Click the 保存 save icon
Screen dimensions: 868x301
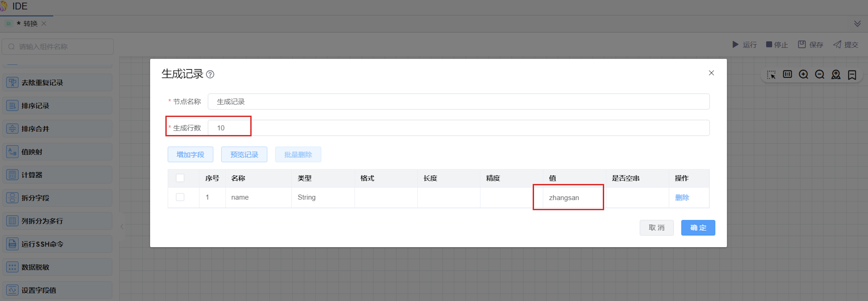801,44
